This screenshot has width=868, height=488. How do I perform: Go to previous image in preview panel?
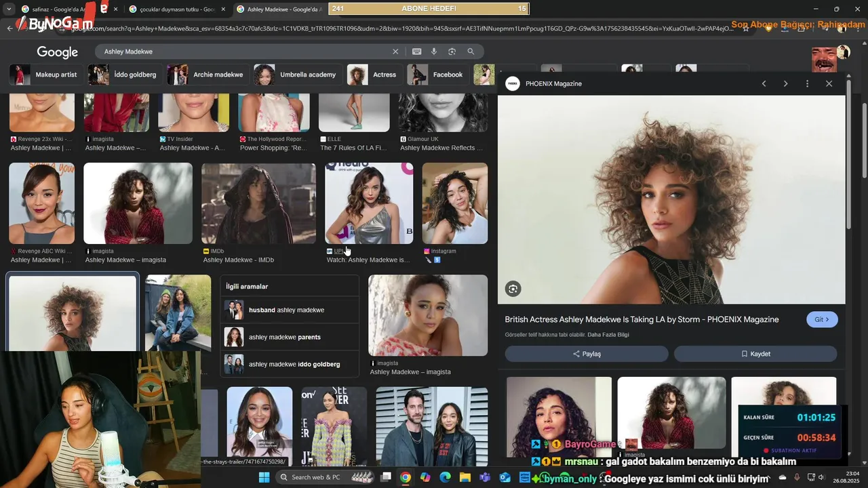pyautogui.click(x=764, y=83)
